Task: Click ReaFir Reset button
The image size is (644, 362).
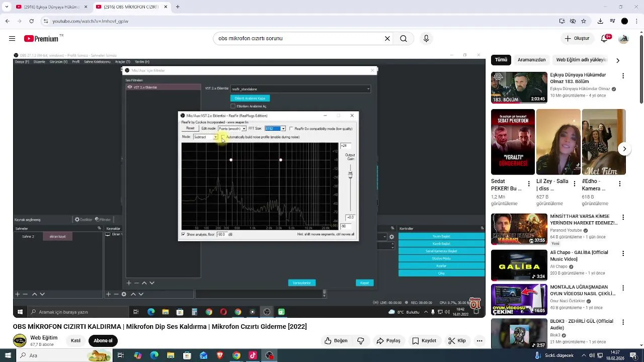Action: [x=190, y=129]
